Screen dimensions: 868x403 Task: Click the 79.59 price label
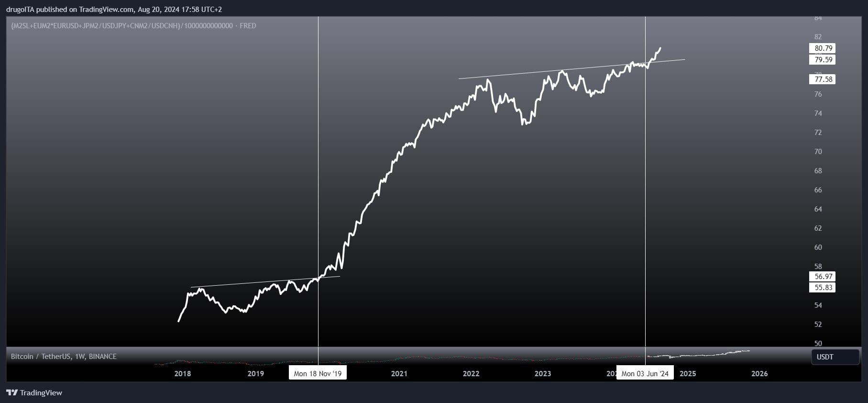pyautogui.click(x=823, y=60)
